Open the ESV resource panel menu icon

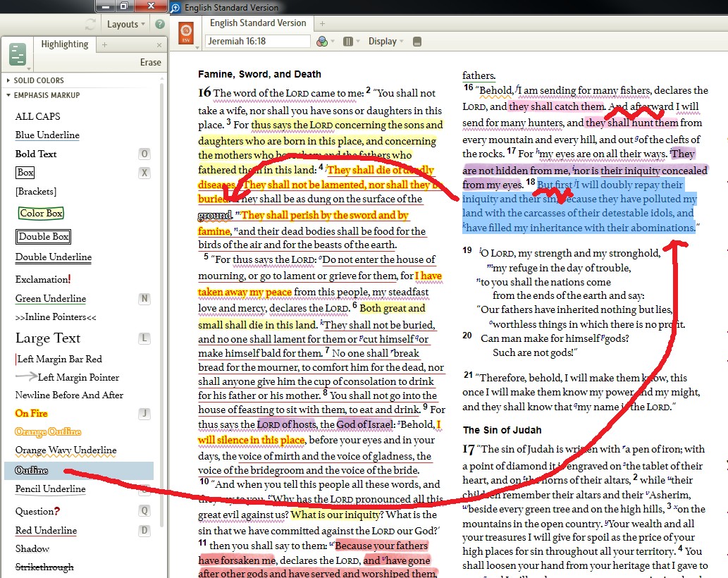pyautogui.click(x=186, y=33)
